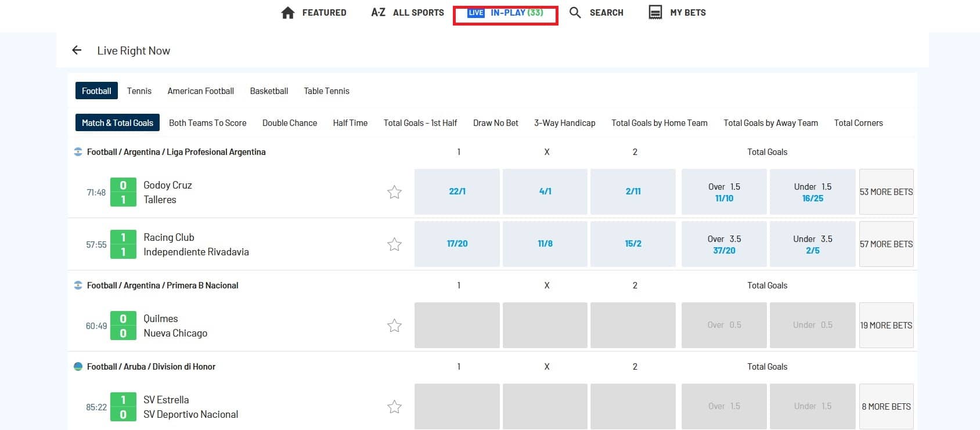Image resolution: width=980 pixels, height=430 pixels.
Task: Switch to Table Tennis tab
Action: pyautogui.click(x=327, y=91)
